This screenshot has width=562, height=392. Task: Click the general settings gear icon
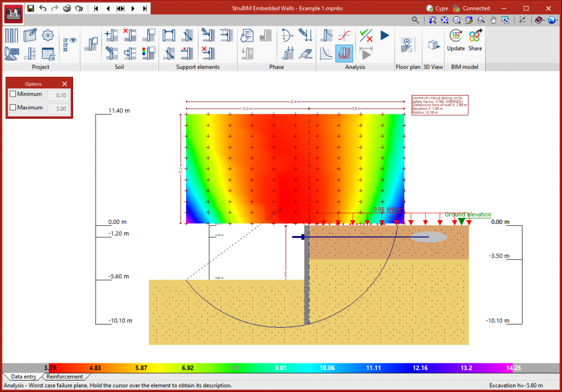[48, 36]
